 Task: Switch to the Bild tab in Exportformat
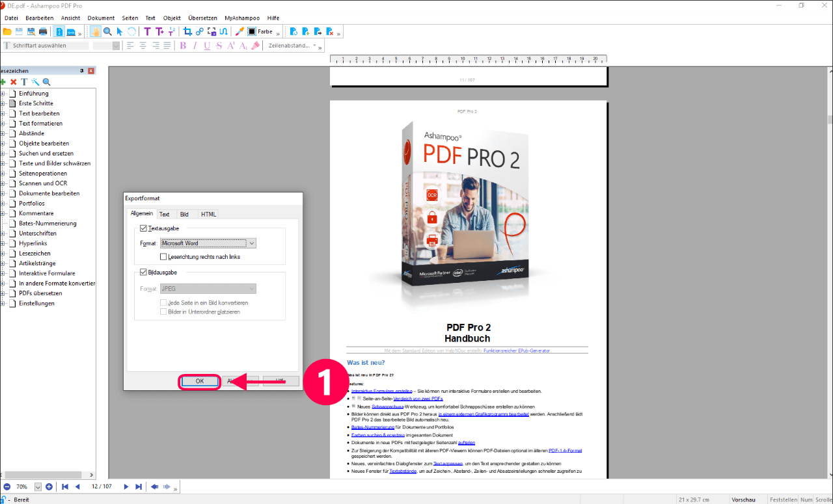[184, 214]
